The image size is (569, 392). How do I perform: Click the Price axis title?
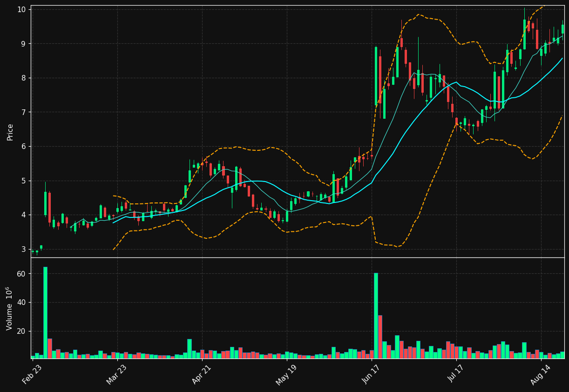[10, 132]
